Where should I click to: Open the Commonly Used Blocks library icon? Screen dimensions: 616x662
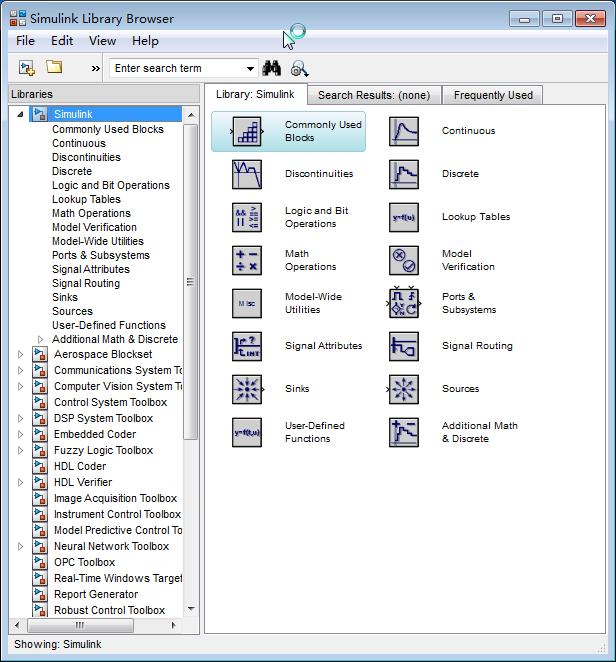(247, 132)
